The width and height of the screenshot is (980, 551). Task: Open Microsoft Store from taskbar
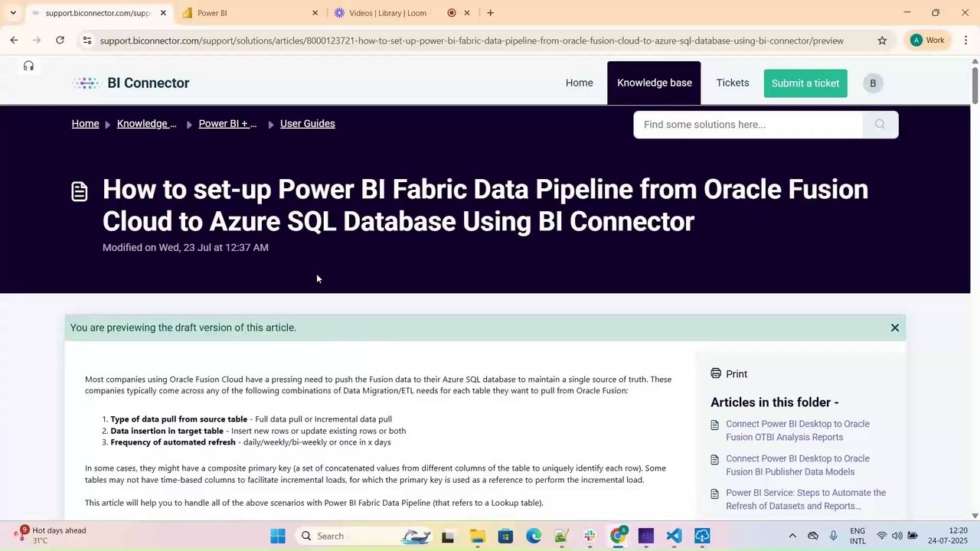(505, 536)
